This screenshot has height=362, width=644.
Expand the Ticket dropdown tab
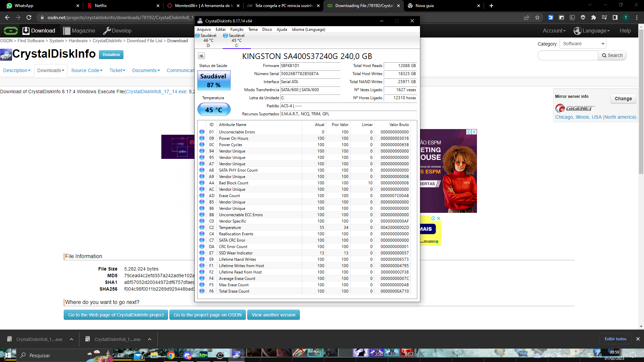pyautogui.click(x=117, y=70)
